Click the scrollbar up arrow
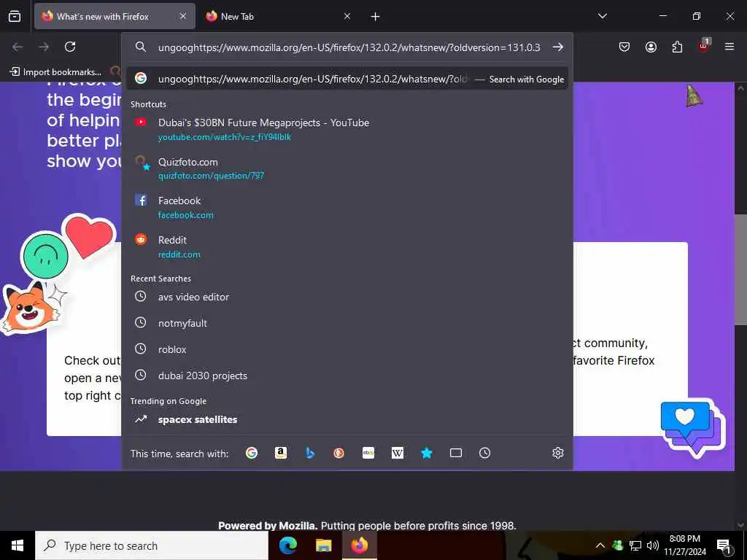 (x=740, y=88)
